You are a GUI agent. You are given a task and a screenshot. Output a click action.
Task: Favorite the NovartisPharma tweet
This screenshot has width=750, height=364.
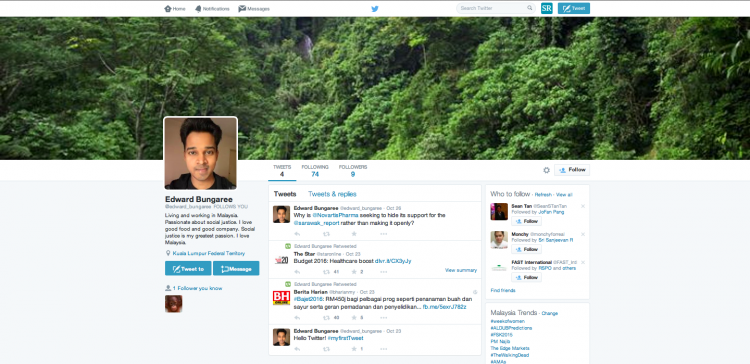(354, 234)
